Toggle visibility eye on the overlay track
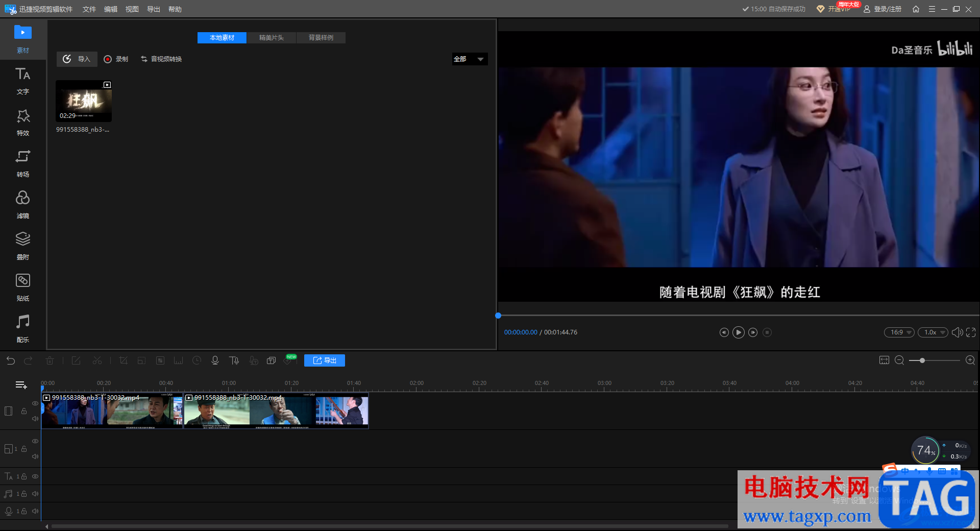 point(35,441)
